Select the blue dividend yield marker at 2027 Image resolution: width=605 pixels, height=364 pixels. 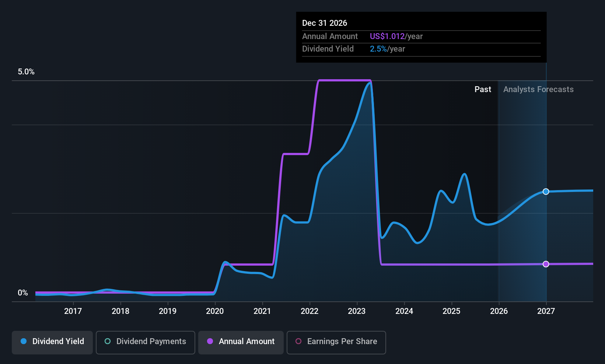click(546, 192)
